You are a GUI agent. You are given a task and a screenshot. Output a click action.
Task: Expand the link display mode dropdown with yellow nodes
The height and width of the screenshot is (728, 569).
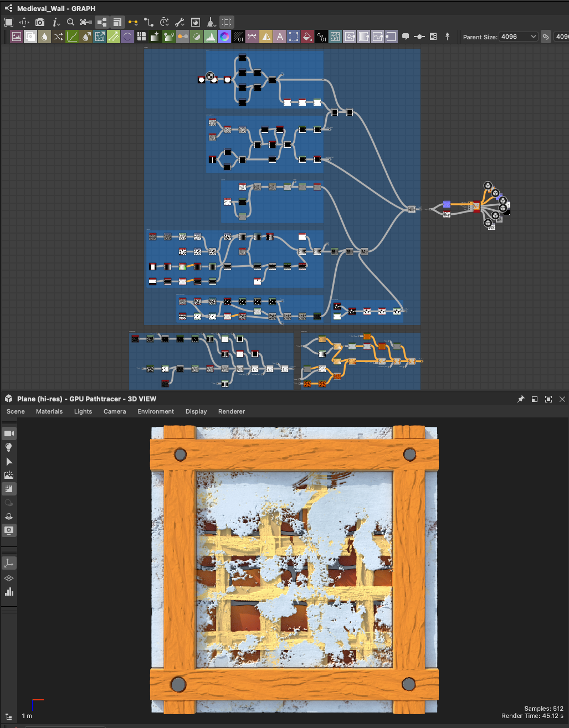[x=133, y=22]
